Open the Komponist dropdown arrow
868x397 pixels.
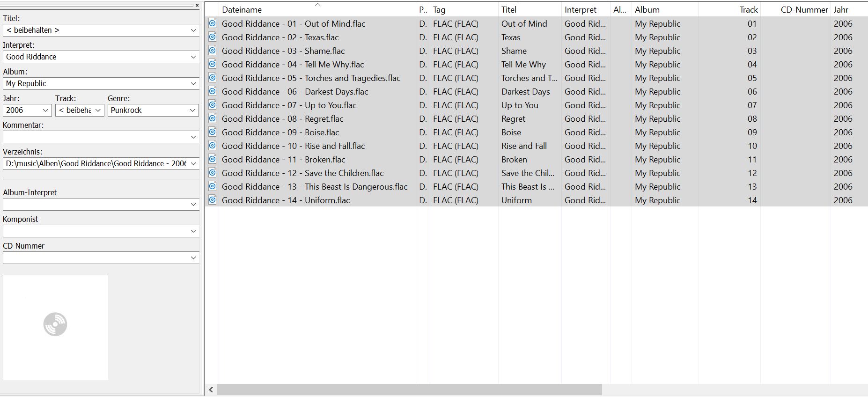click(193, 231)
